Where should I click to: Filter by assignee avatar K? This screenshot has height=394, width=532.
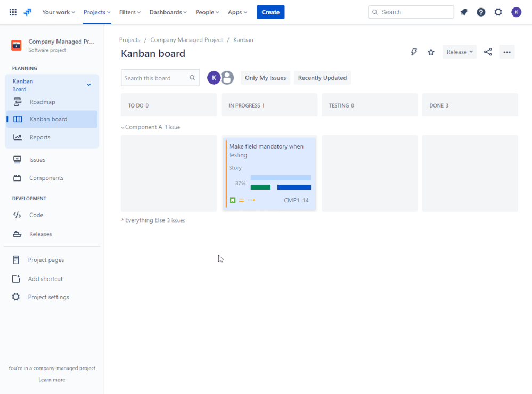214,78
